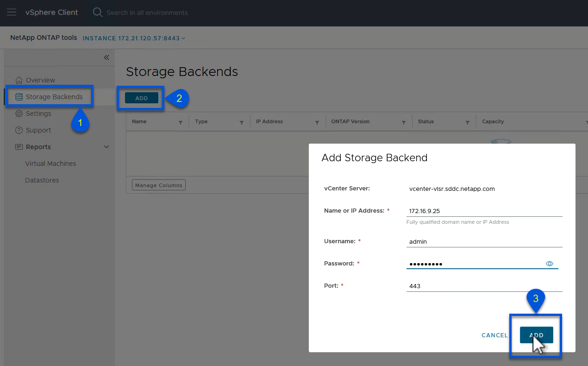
Task: Open Datastores report
Action: [42, 180]
